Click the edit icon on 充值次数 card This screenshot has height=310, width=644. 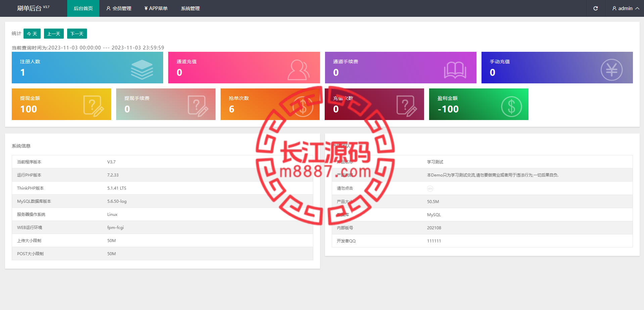(x=407, y=106)
